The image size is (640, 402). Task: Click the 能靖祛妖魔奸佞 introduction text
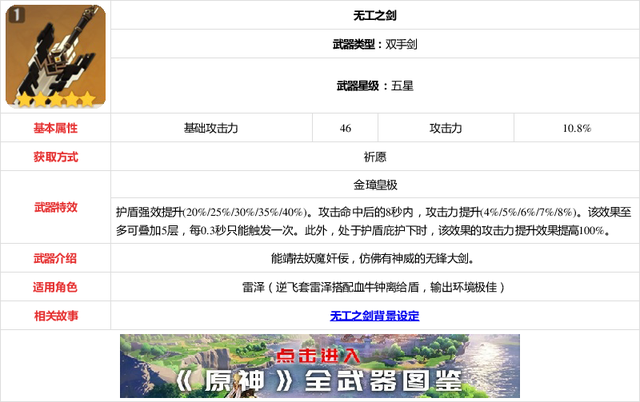click(373, 258)
